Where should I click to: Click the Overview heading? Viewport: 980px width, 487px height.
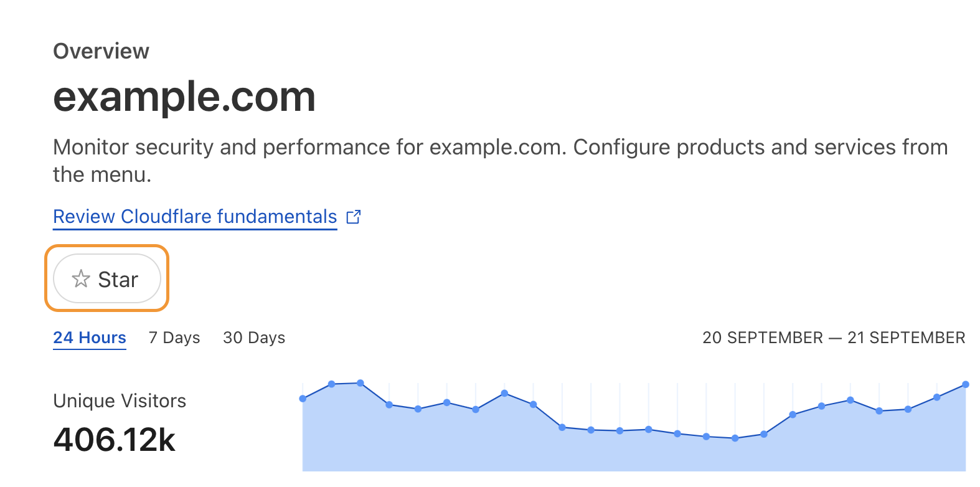click(101, 50)
